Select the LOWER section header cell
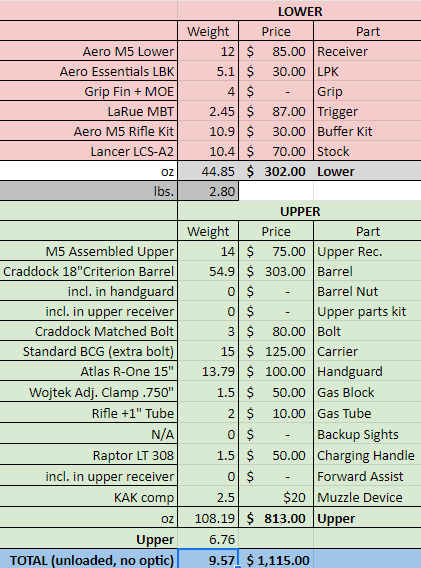The image size is (421, 568). point(300,11)
